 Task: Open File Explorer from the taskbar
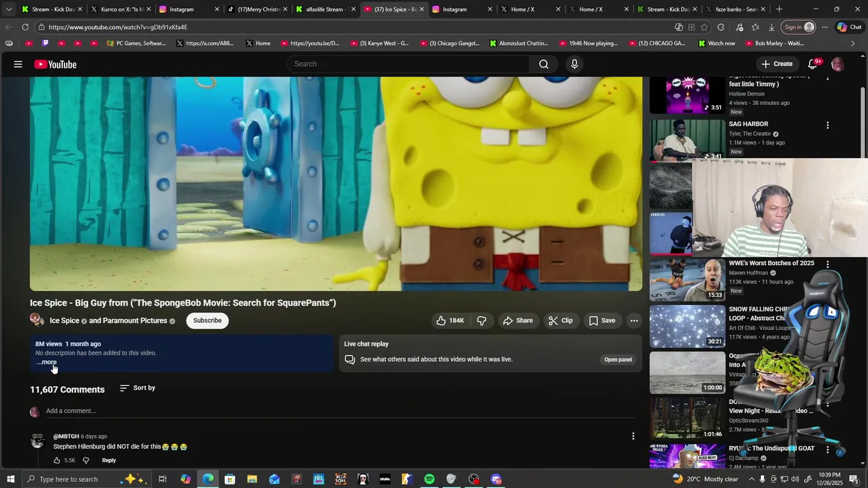pos(252,479)
